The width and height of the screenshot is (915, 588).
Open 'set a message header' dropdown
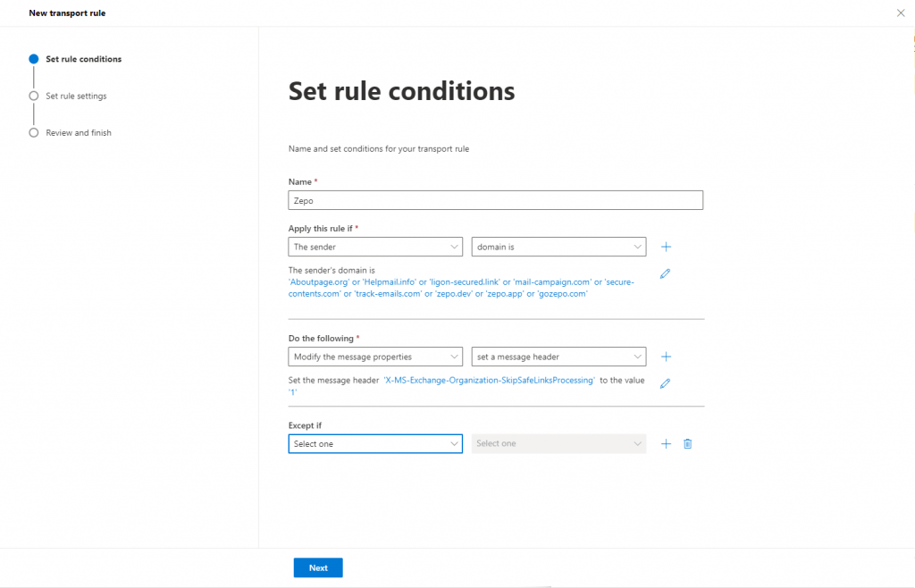click(558, 357)
